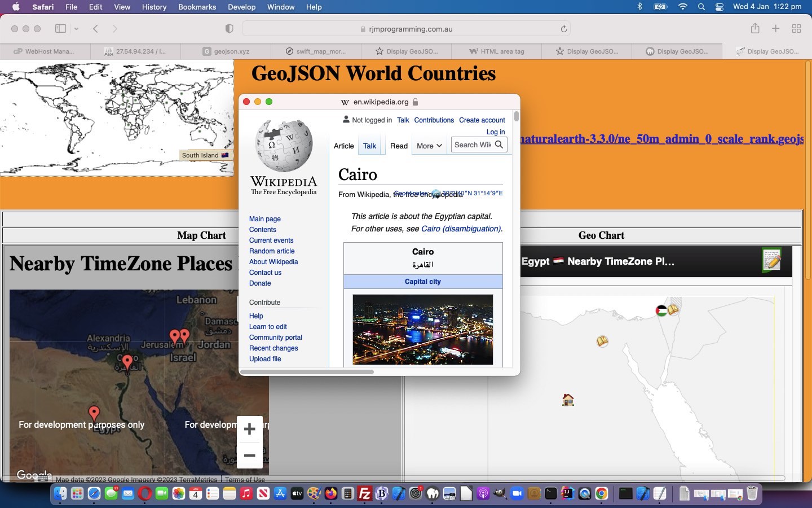Click the Safari forward arrow
The height and width of the screenshot is (508, 812).
(x=114, y=29)
